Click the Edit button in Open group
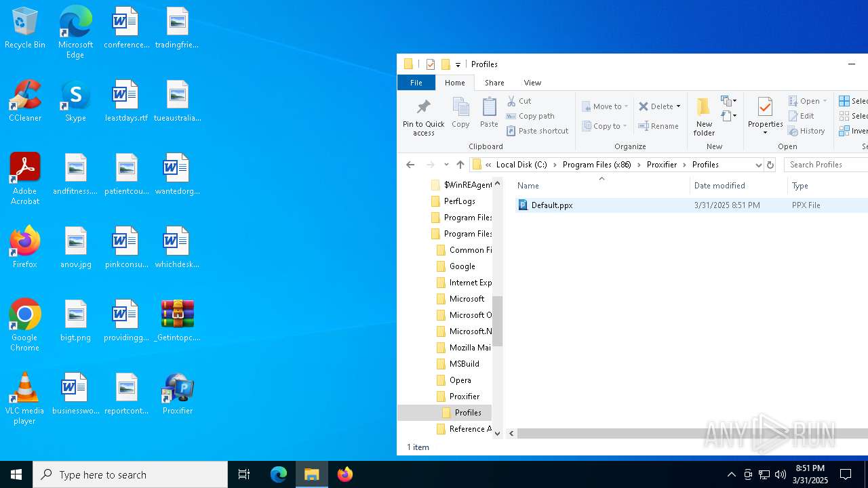This screenshot has width=868, height=488. (801, 116)
